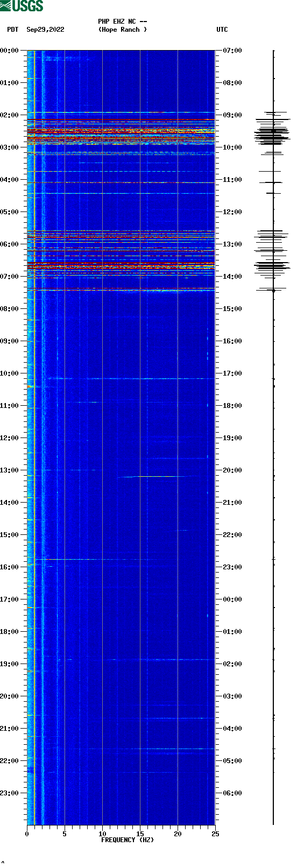Click the 13:00 UTC label on right axis
The image size is (297, 868).
click(x=232, y=244)
